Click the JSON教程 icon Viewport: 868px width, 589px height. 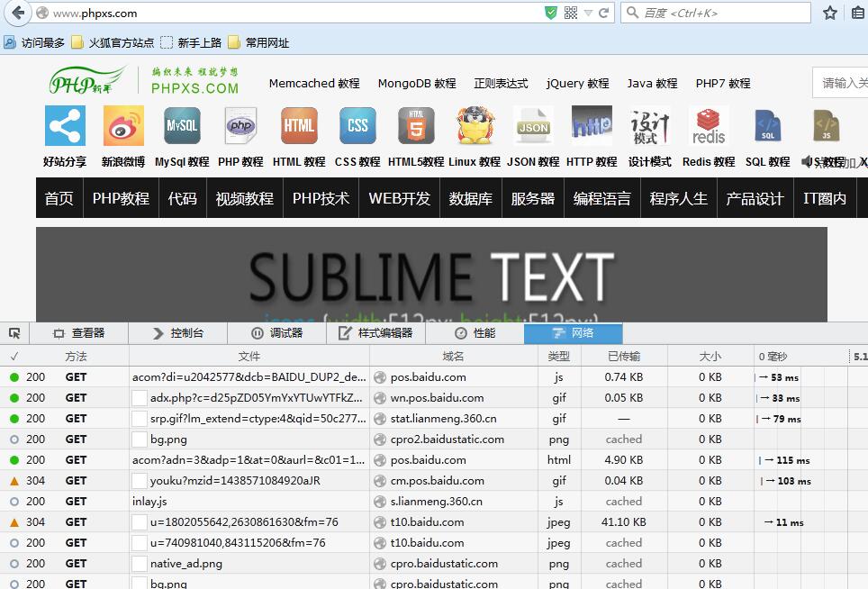(x=533, y=126)
